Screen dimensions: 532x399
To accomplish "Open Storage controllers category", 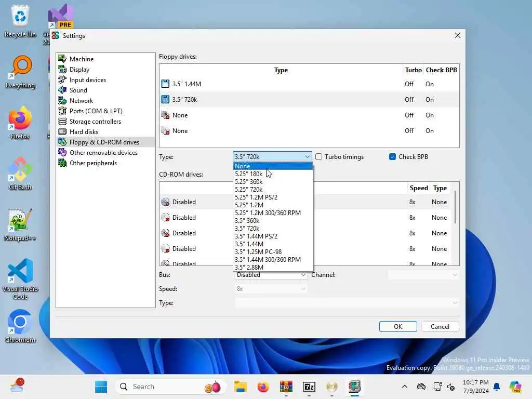I will pyautogui.click(x=105, y=122).
